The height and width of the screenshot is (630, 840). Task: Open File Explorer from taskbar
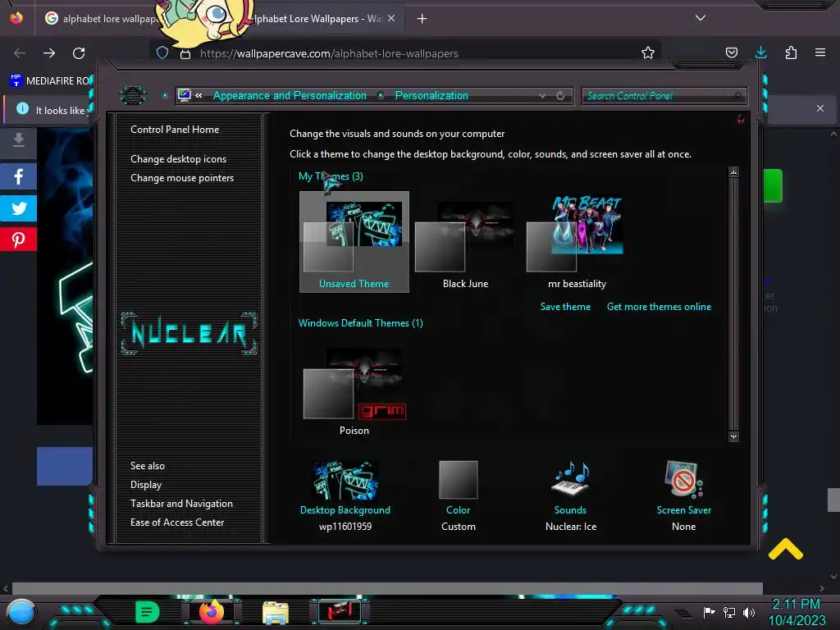pyautogui.click(x=276, y=612)
